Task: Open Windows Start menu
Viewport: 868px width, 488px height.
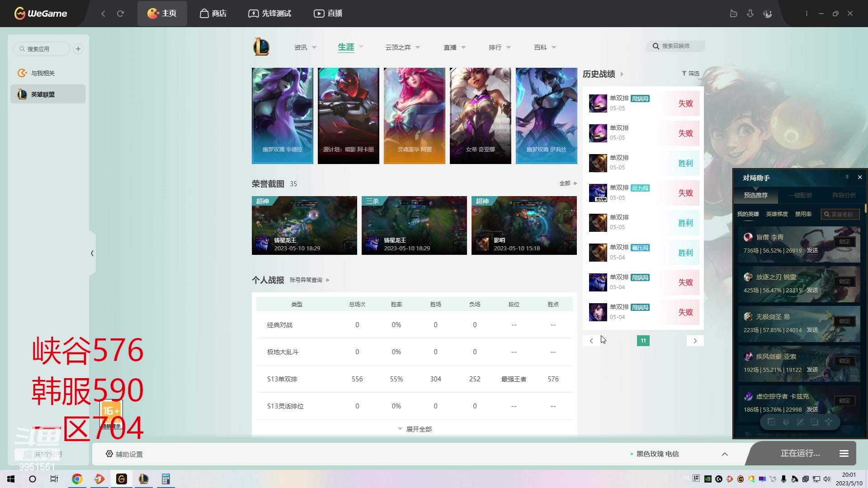Action: coord(11,479)
